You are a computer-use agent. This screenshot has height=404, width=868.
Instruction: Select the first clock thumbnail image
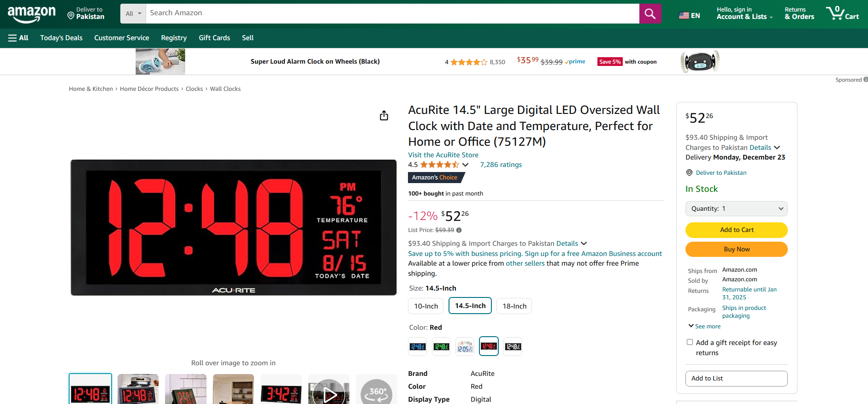pyautogui.click(x=90, y=389)
